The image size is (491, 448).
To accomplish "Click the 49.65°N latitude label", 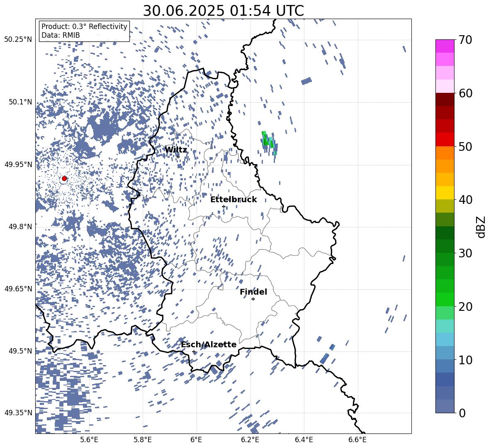I will point(18,288).
